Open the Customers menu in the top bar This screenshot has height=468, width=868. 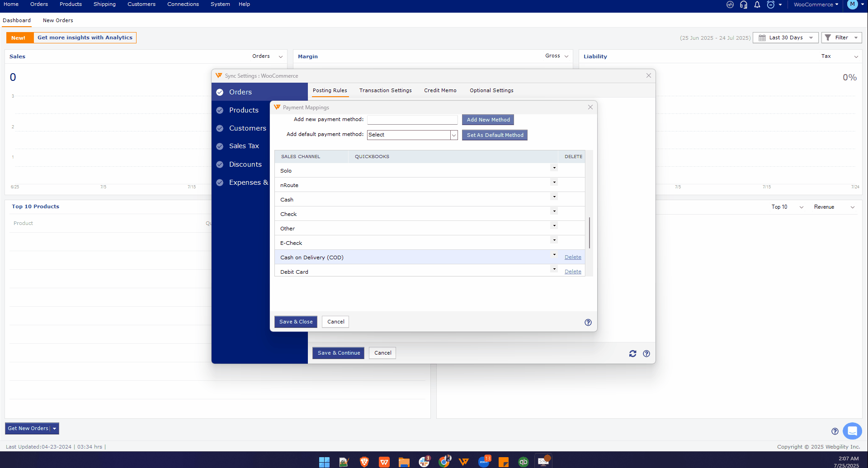click(x=141, y=4)
